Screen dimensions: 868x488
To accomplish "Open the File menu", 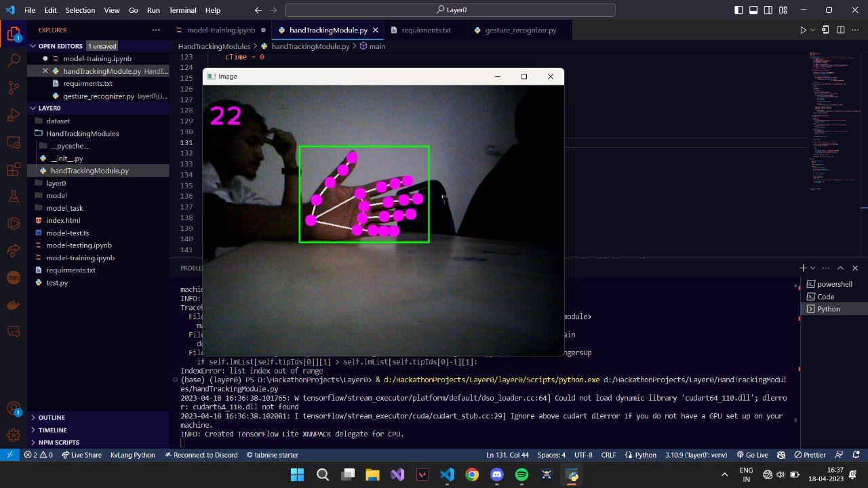I will click(30, 10).
